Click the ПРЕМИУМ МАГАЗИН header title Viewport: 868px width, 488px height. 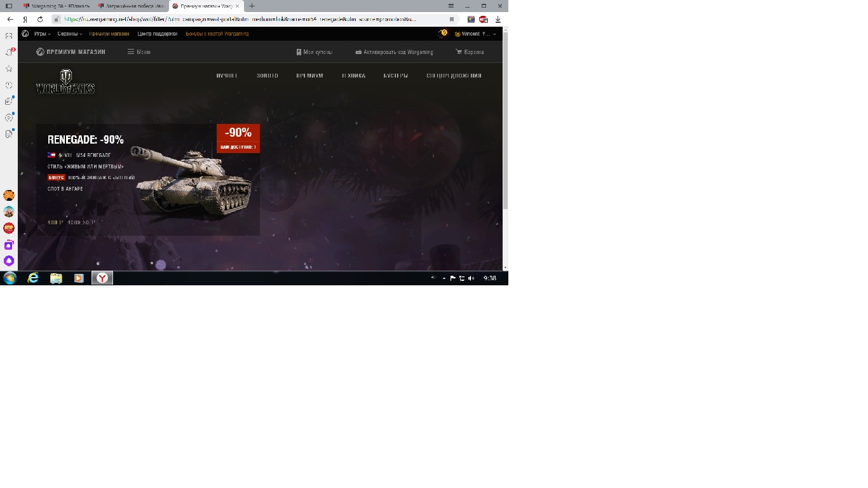tap(71, 52)
